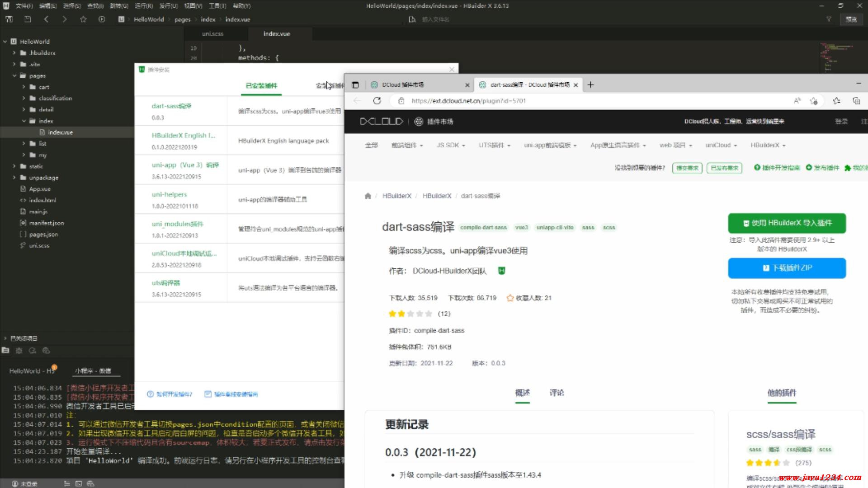Click the filter funnel icon in HBuilderX toolbar

829,19
